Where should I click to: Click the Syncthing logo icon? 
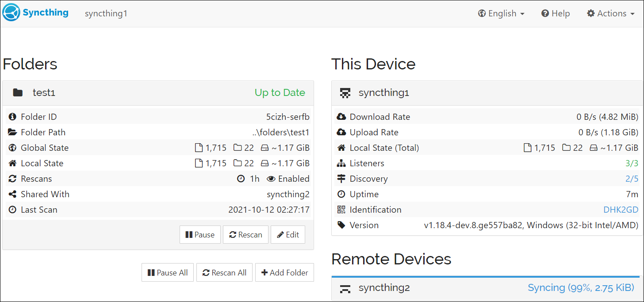point(11,12)
